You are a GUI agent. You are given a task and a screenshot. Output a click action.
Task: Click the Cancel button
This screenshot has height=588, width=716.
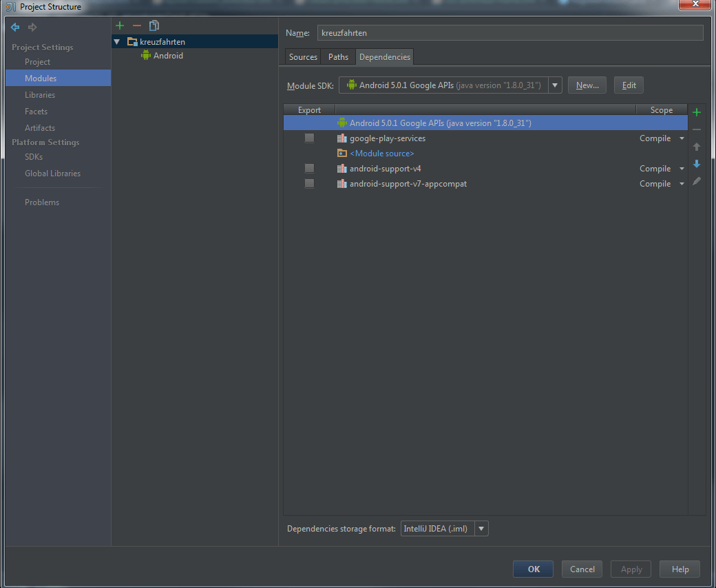[582, 569]
